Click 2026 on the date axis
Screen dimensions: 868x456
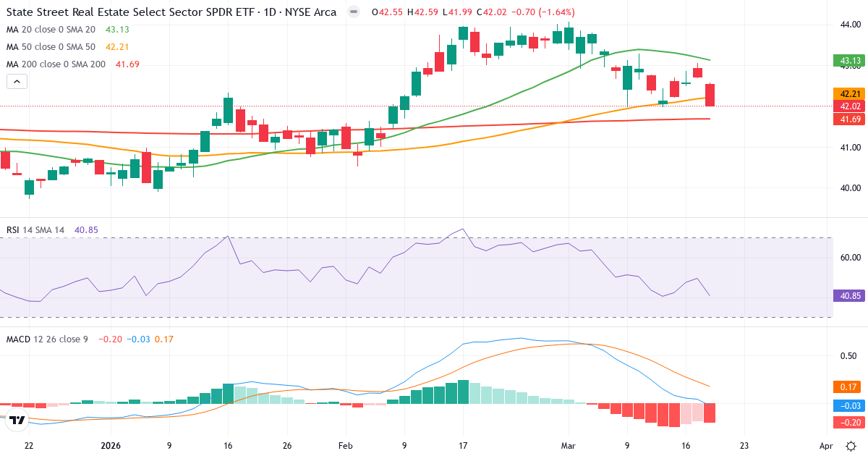tap(110, 447)
